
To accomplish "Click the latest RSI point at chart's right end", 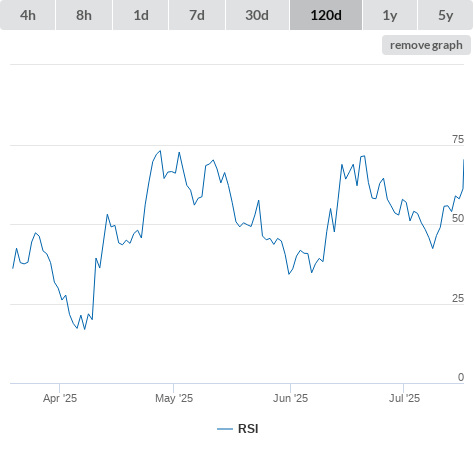I will coord(464,160).
